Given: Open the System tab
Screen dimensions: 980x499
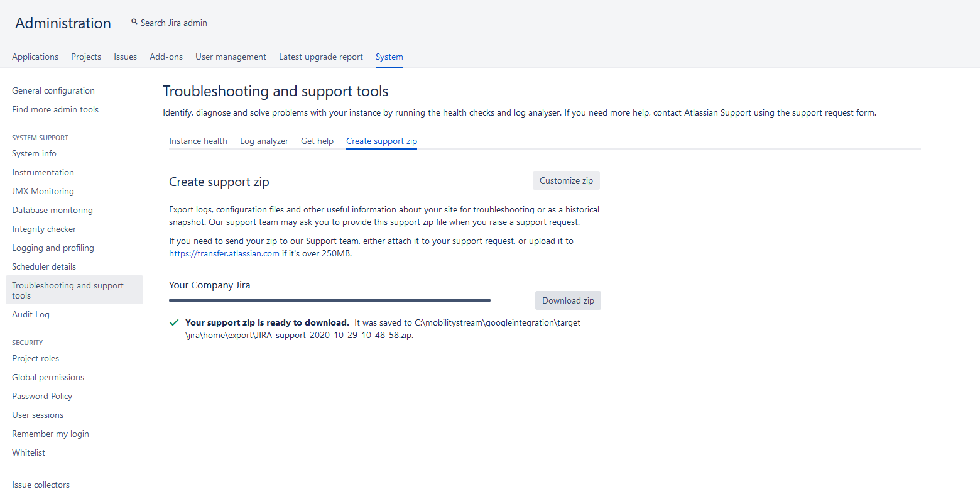Looking at the screenshot, I should pyautogui.click(x=389, y=57).
